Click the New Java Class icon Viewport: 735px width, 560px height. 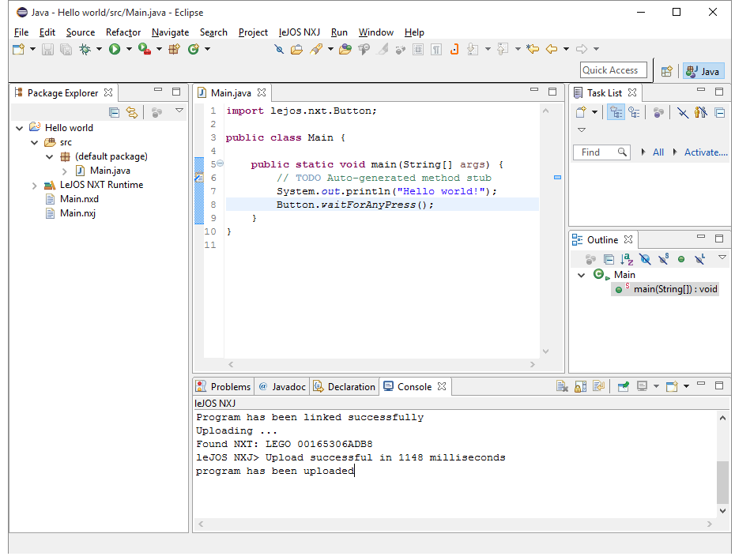194,49
